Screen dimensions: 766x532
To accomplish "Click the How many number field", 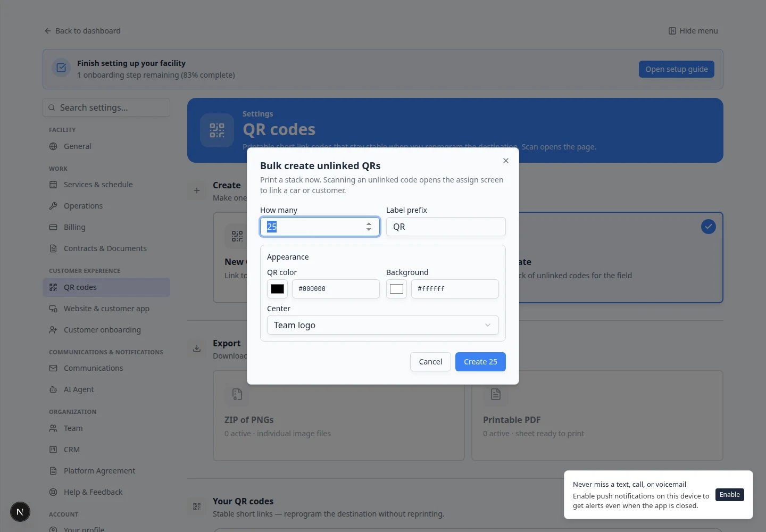I will coord(320,227).
